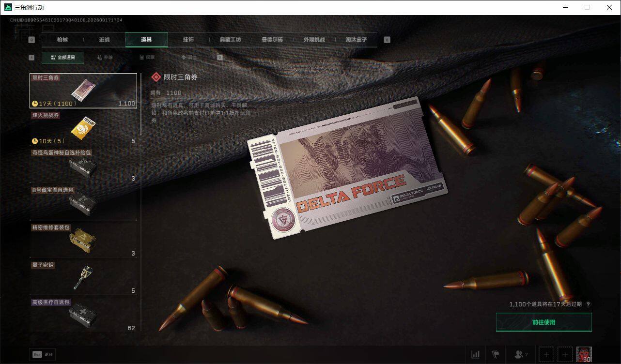Click the empty squad slot beside friends icon
Image resolution: width=621 pixels, height=364 pixels.
pyautogui.click(x=546, y=355)
